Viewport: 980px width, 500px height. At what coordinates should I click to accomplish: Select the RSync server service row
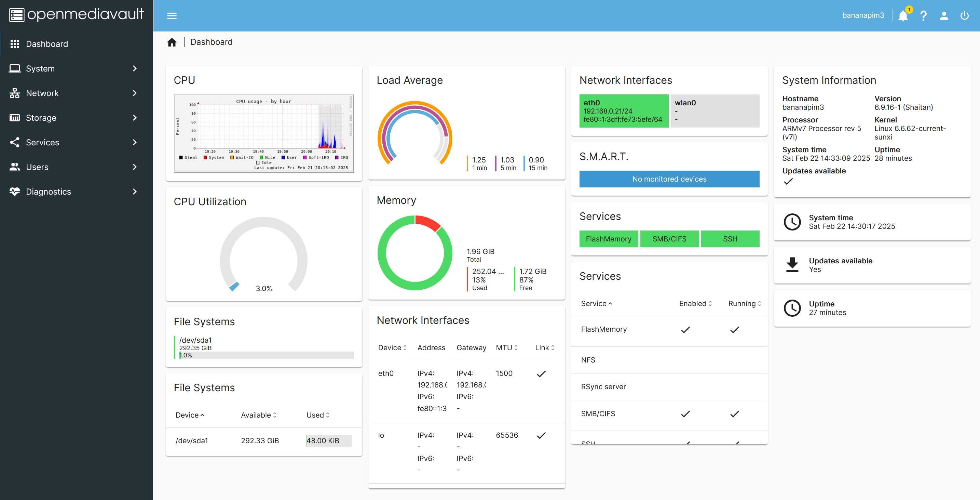coord(669,386)
